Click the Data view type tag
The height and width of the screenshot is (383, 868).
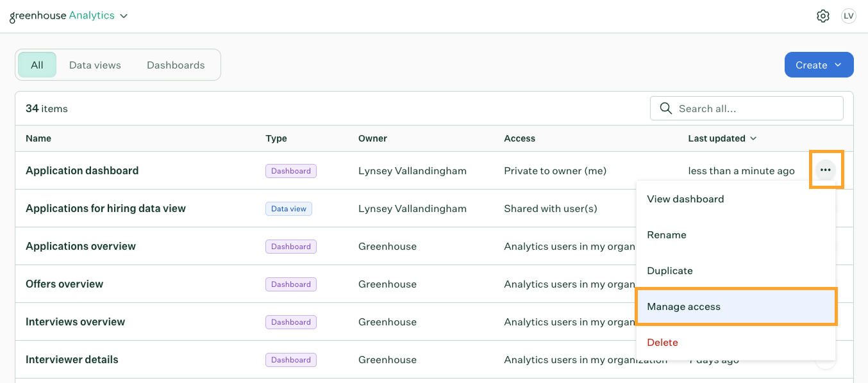[x=288, y=209]
